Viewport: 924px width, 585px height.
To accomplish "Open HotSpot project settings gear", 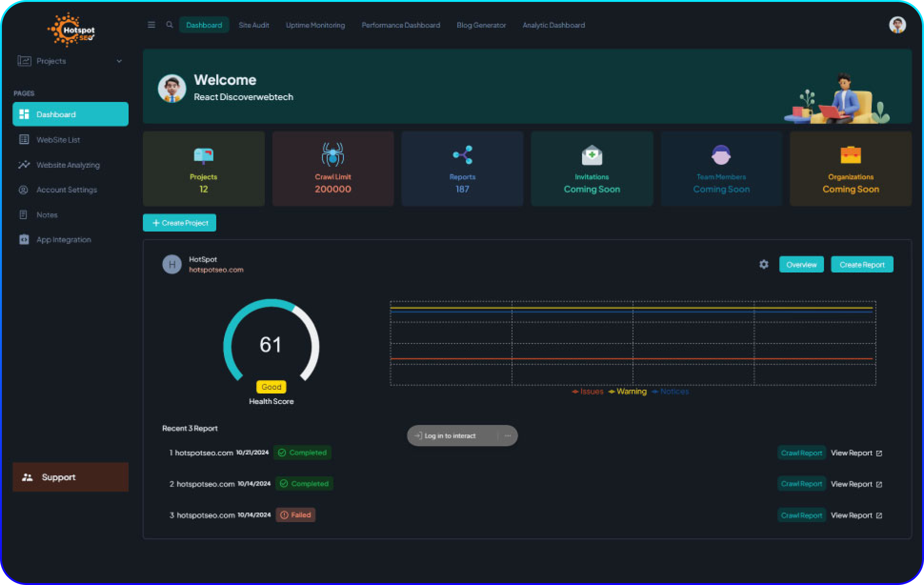I will click(x=763, y=264).
